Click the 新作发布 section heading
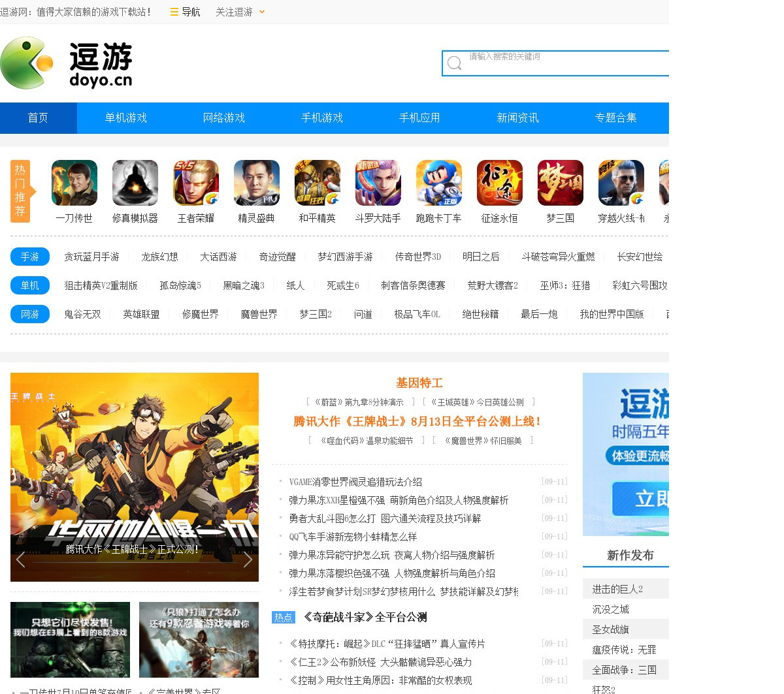Viewport: 784px width, 694px height. (x=630, y=556)
